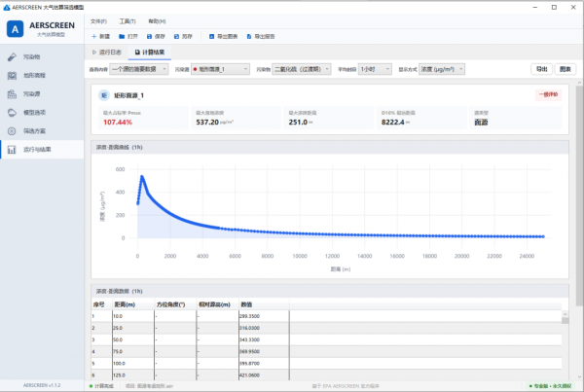This screenshot has height=392, width=584.
Task: Select 运行与结果 bar-chart sidebar item
Action: [x=42, y=150]
